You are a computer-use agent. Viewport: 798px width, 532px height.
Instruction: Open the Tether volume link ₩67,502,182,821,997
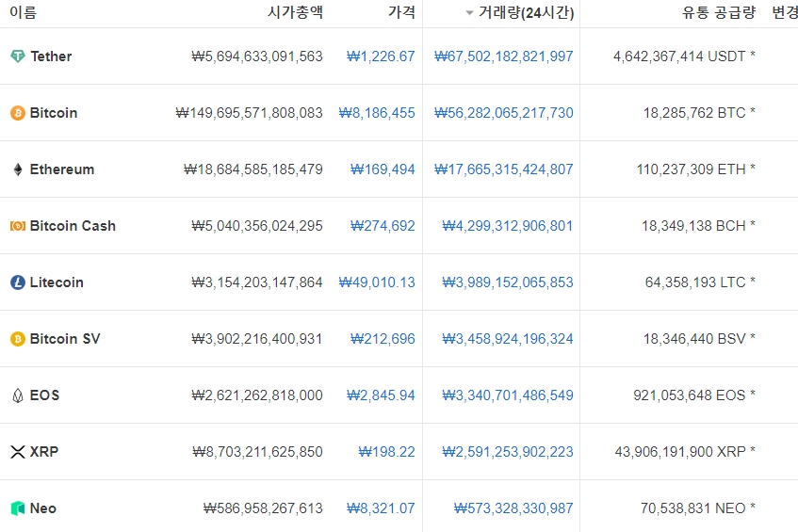click(503, 56)
